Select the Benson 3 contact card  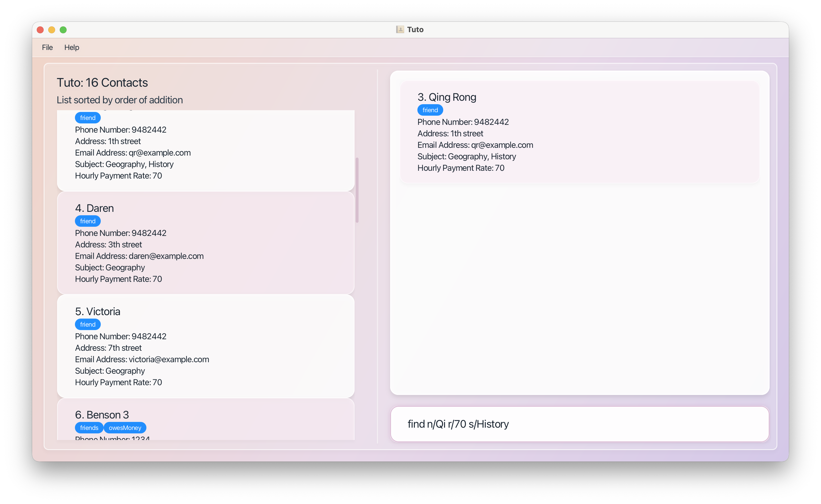click(x=233, y=419)
